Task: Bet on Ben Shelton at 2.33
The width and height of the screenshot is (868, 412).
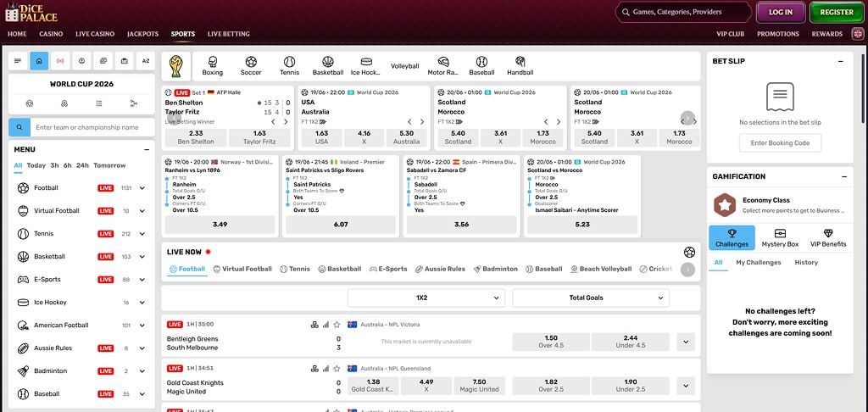Action: click(196, 137)
